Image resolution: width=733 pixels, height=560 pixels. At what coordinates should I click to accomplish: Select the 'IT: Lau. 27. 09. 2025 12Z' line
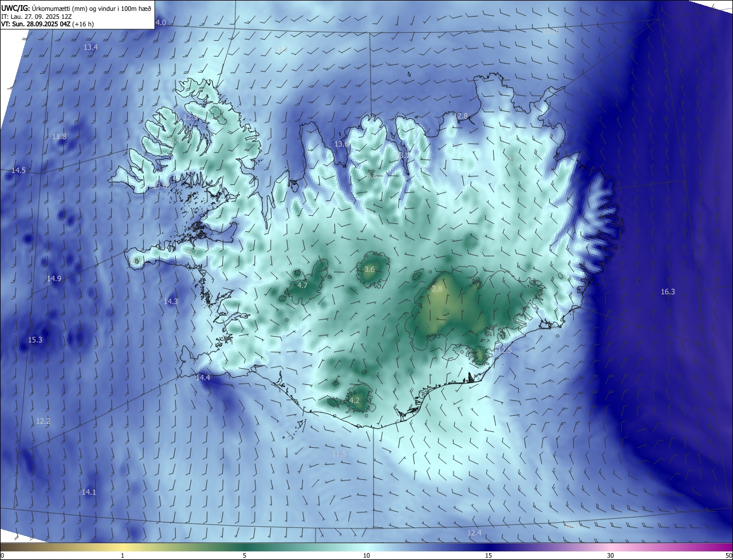[36, 17]
